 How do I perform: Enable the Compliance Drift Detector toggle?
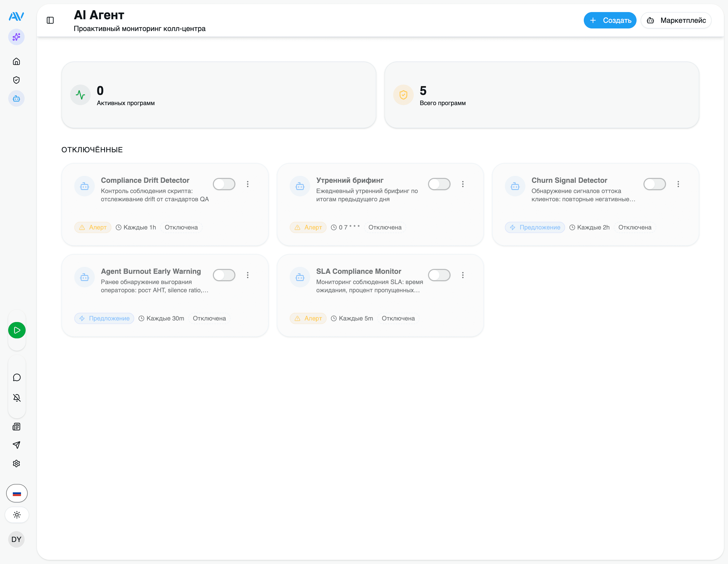pos(224,184)
